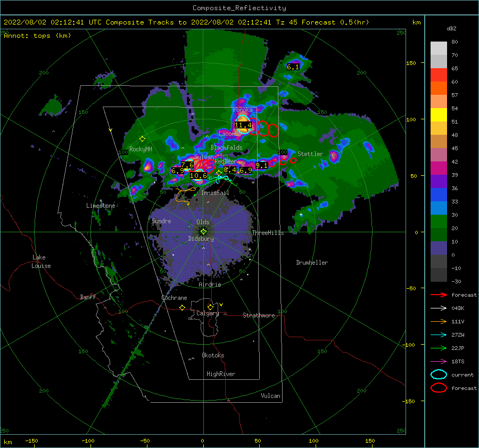Viewport: 479px width, 448px height.
Task: Click the light gray 80 dBZ color swatch
Action: pyautogui.click(x=439, y=48)
